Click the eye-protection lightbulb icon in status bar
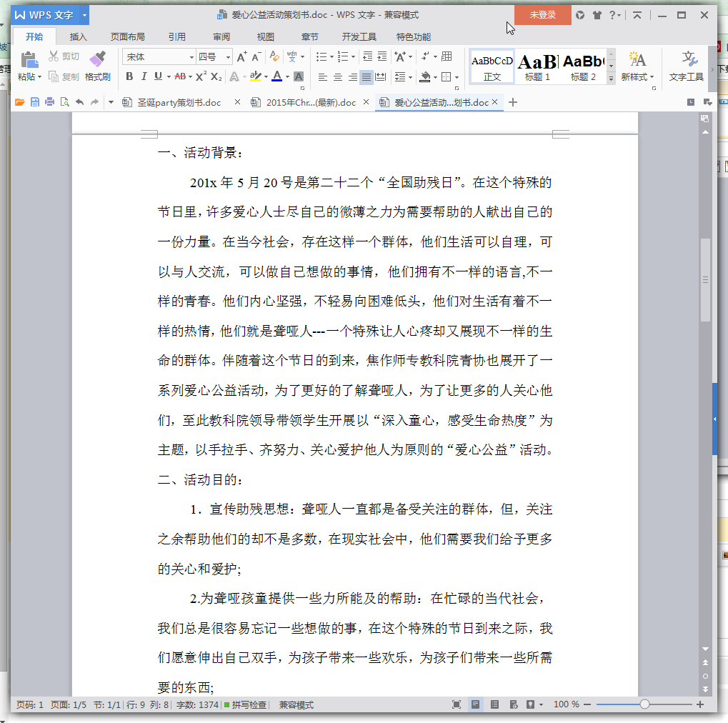The image size is (728, 723). tap(530, 704)
